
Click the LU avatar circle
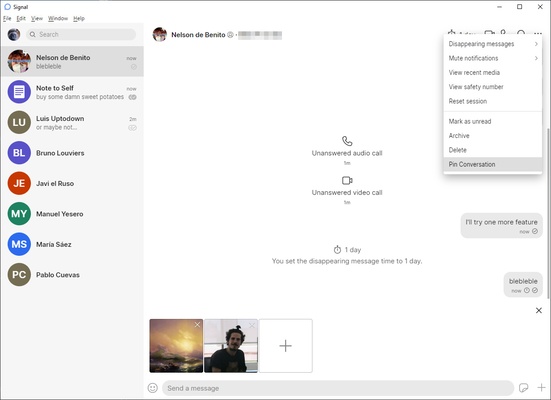click(x=19, y=122)
